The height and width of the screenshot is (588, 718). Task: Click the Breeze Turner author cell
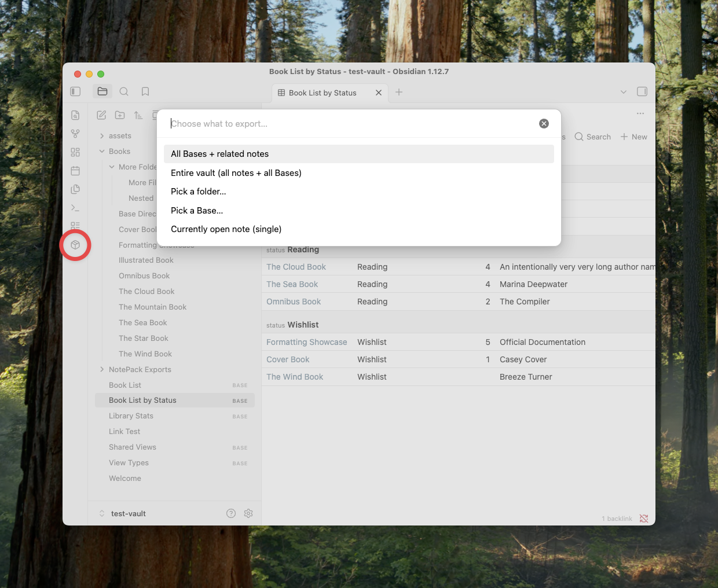point(526,377)
